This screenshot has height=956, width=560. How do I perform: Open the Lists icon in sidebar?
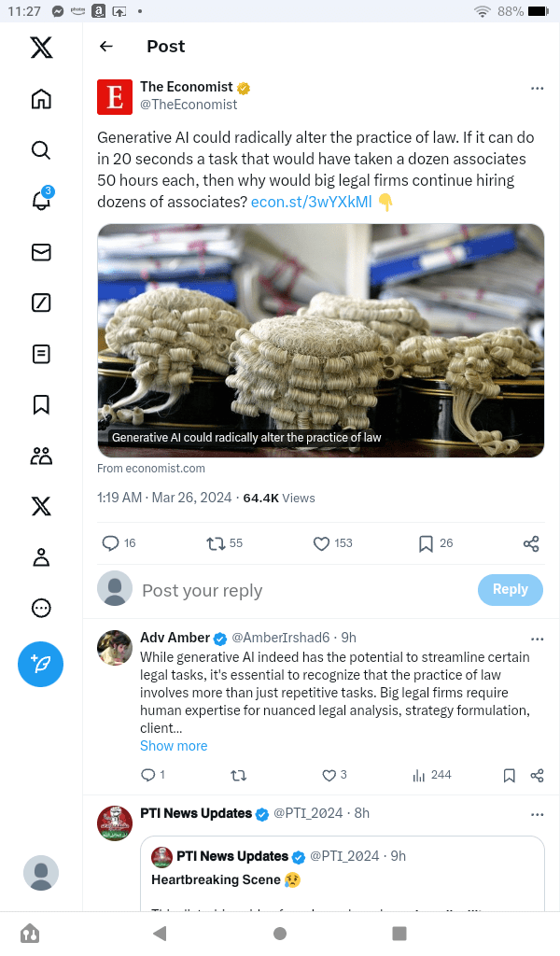tap(41, 354)
